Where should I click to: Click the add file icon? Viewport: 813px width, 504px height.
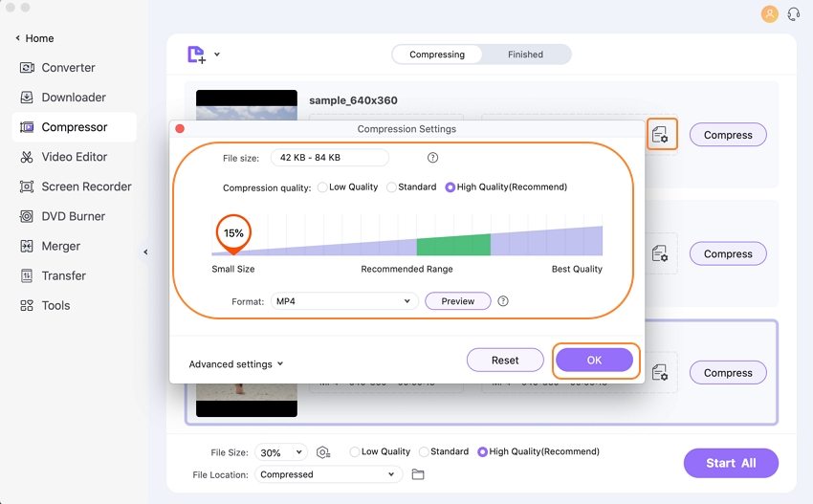tap(196, 55)
